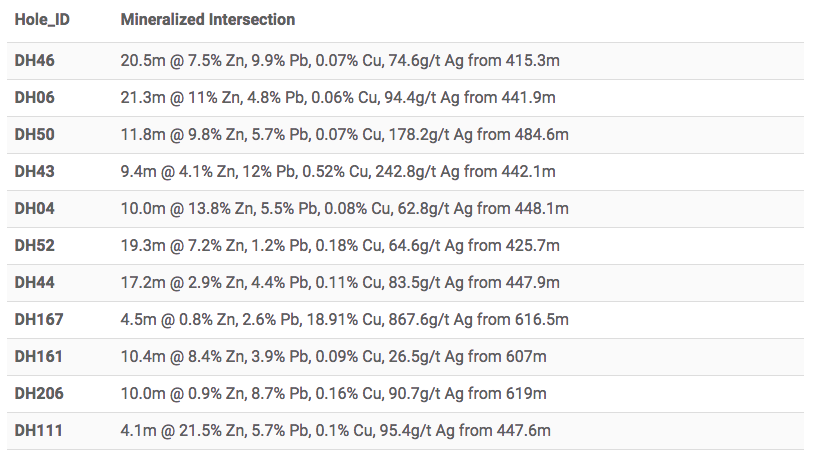Click the DH111 hole ID

tap(38, 431)
